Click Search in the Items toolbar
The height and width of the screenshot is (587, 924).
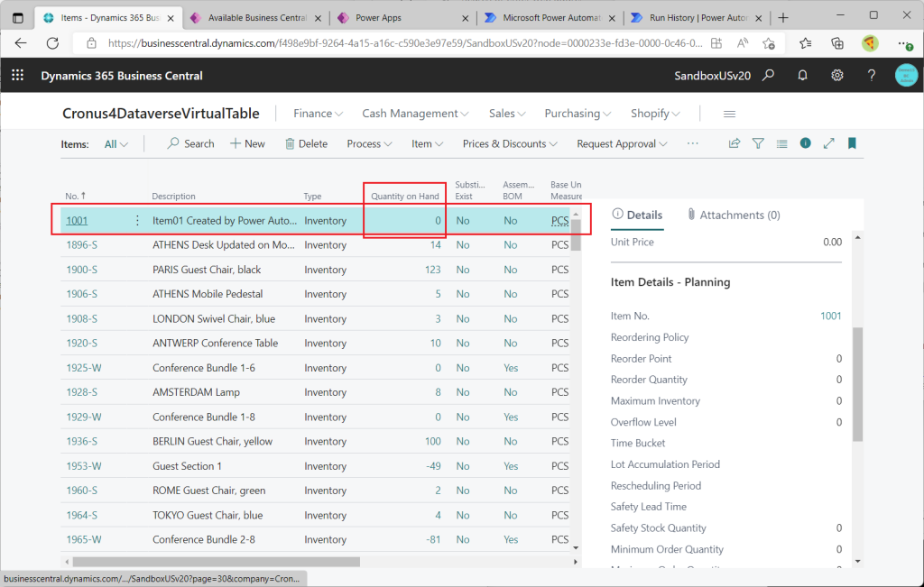pos(190,143)
